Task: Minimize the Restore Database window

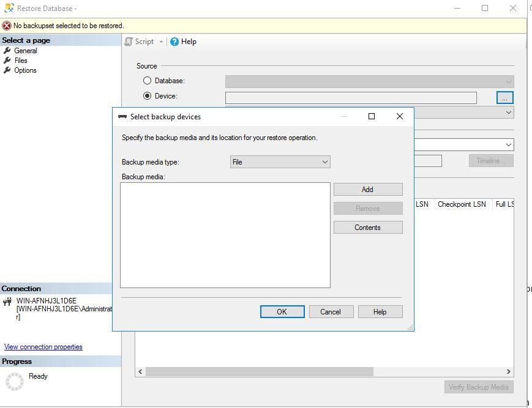Action: (x=457, y=8)
